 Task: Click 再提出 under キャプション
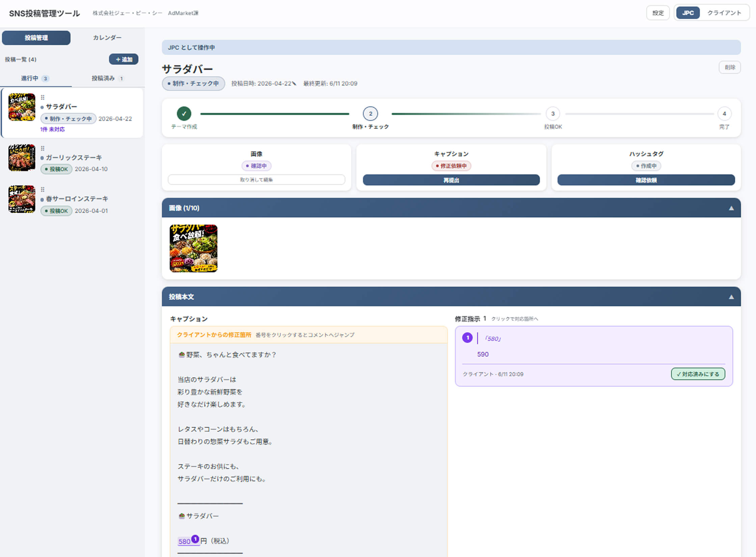(x=451, y=180)
